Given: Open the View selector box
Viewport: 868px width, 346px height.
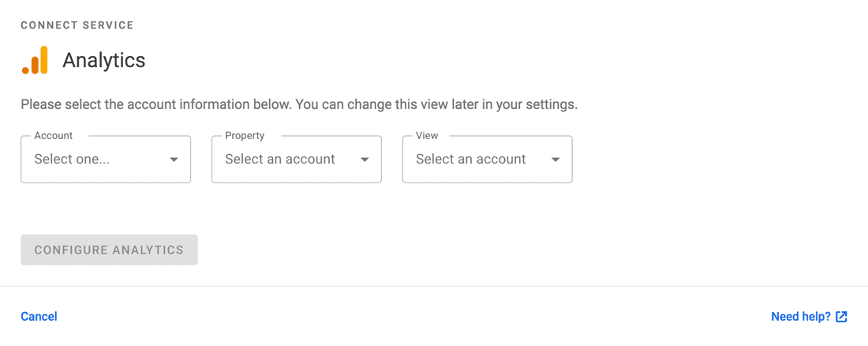Looking at the screenshot, I should coord(487,159).
